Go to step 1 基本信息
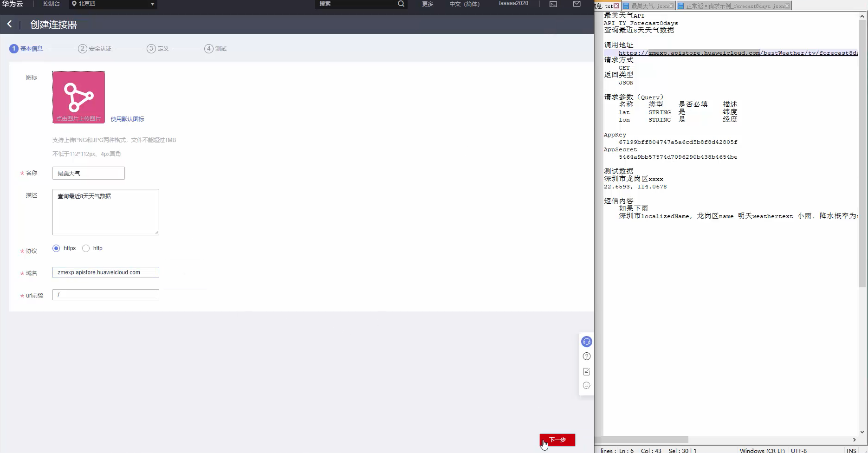Viewport: 868px width, 453px height. 26,49
